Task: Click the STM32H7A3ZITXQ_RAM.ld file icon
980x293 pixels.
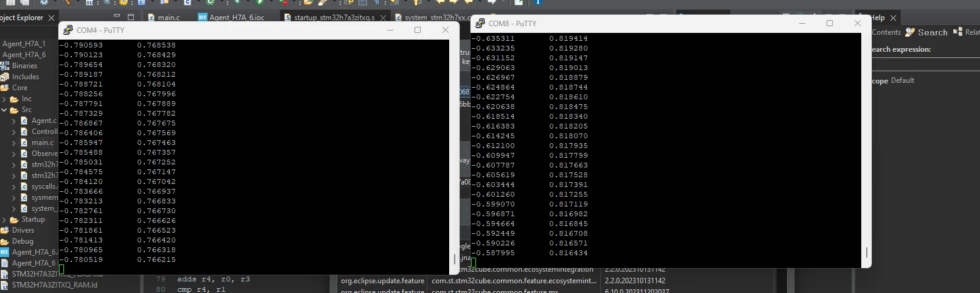Action: (x=5, y=285)
